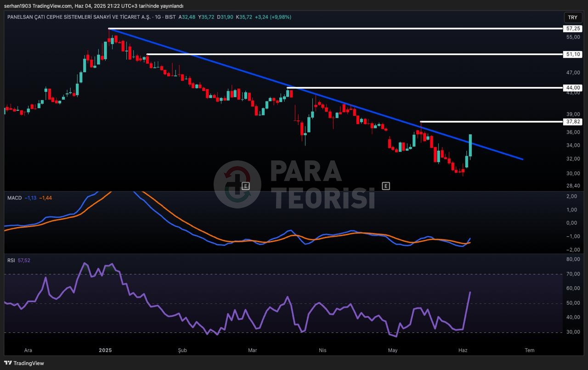The width and height of the screenshot is (588, 370).
Task: Click the RSI value 57,52
Action: click(x=24, y=260)
